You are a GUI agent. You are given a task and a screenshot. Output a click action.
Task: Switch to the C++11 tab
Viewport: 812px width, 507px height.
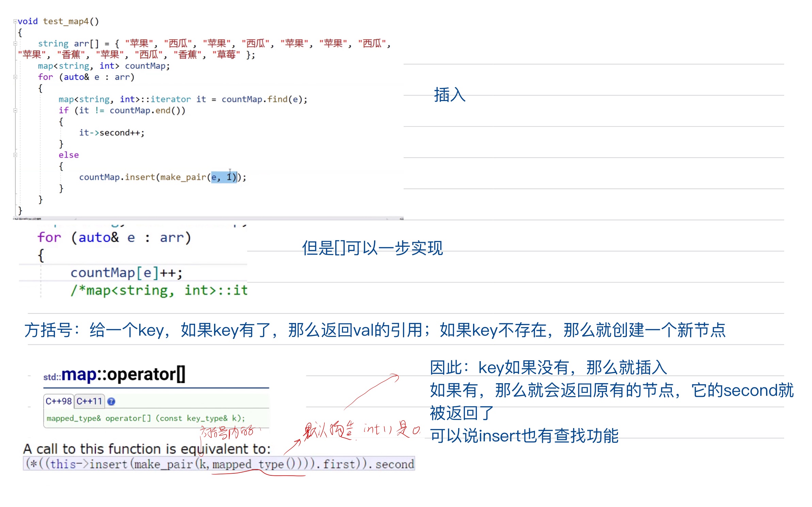tap(89, 401)
